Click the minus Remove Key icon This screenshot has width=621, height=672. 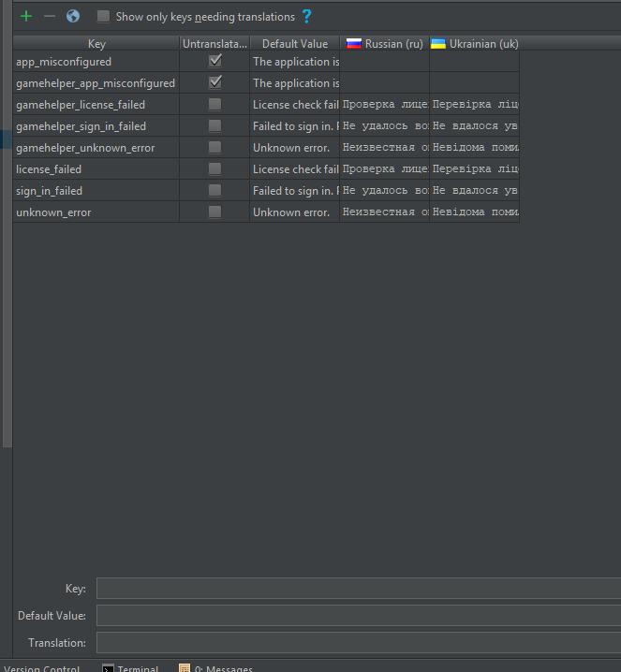point(50,17)
